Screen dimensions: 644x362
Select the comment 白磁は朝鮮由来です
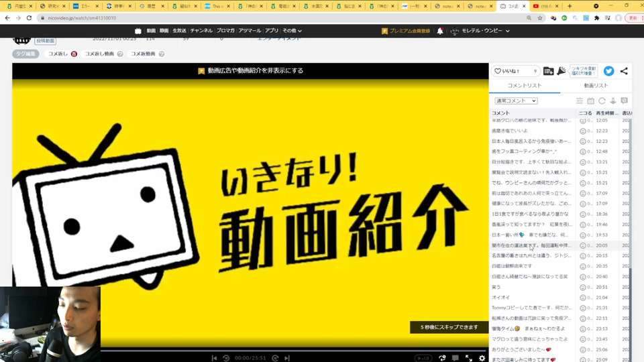(x=512, y=266)
